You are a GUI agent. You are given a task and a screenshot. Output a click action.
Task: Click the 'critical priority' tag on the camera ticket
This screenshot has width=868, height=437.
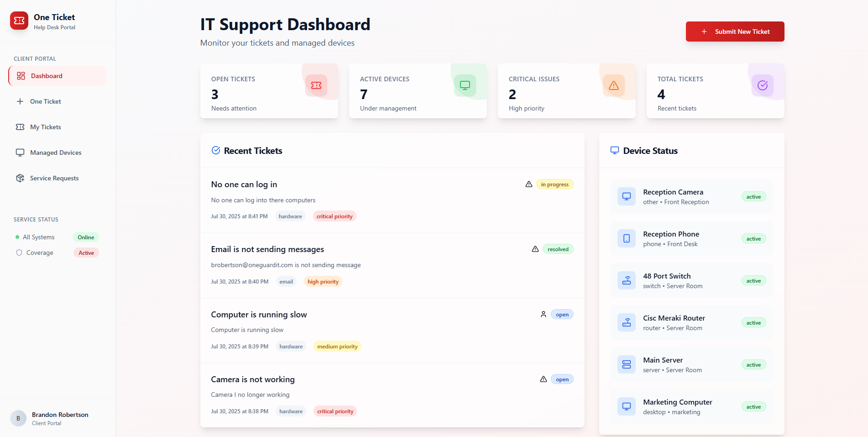pyautogui.click(x=335, y=411)
